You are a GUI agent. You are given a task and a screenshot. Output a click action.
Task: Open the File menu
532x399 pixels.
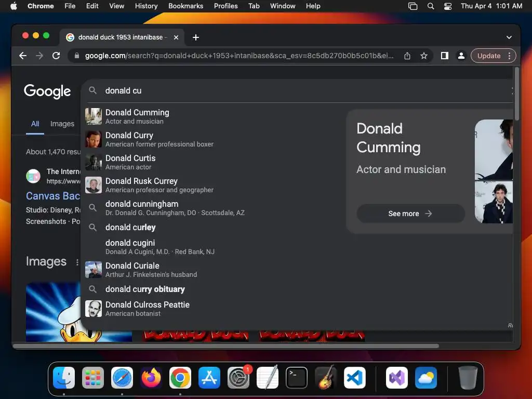coord(70,6)
